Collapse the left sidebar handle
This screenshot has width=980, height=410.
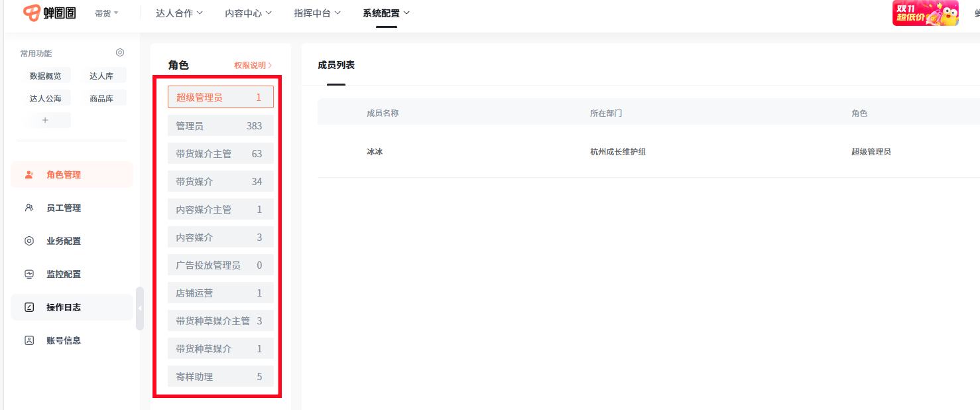click(139, 308)
